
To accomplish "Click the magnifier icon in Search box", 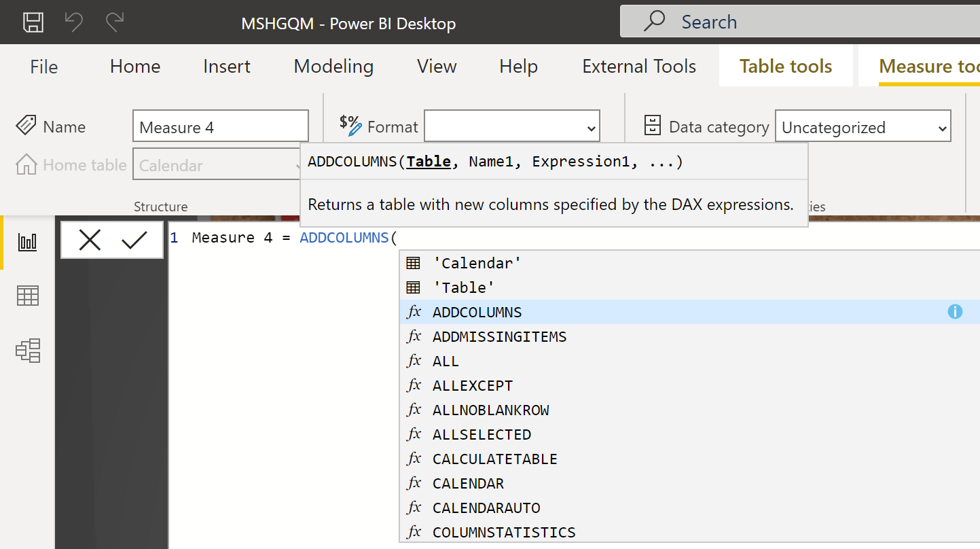I will (x=654, y=21).
